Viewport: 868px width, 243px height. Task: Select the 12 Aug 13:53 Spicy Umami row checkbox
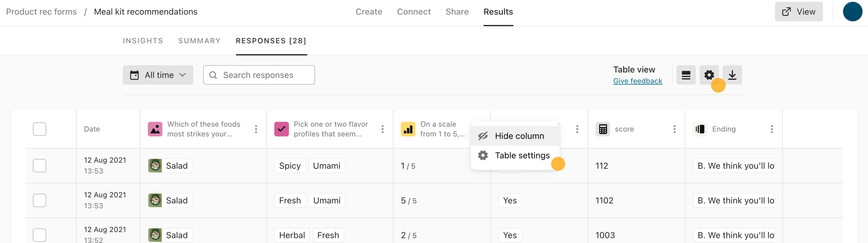tap(39, 166)
